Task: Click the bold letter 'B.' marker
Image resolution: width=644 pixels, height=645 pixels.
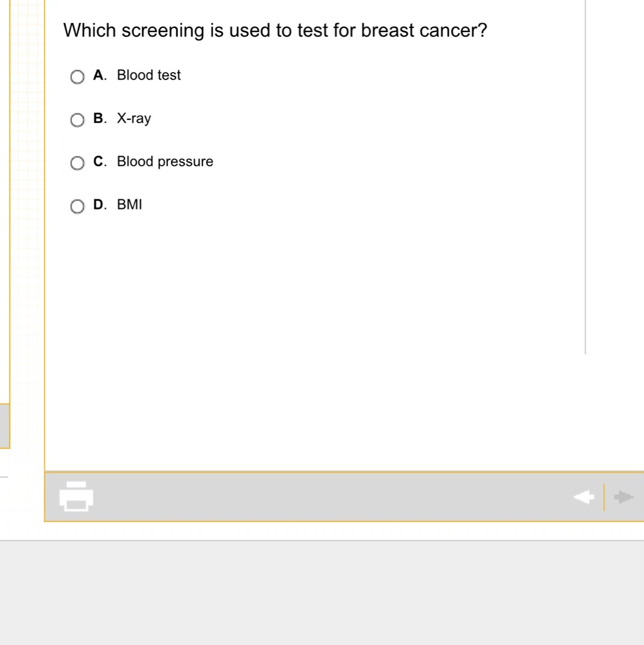Action: (100, 118)
